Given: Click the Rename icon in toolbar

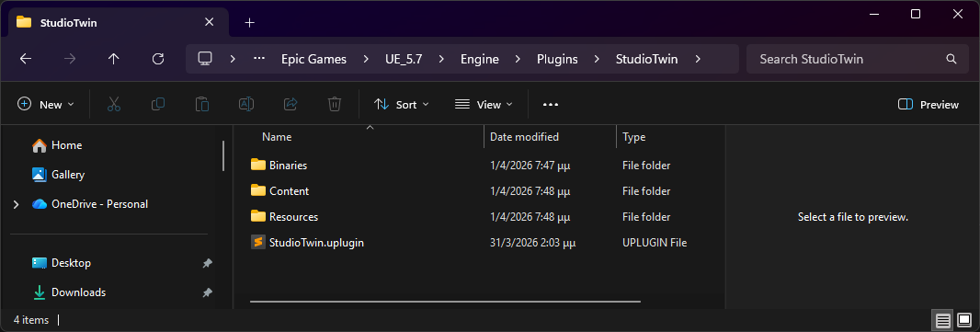Looking at the screenshot, I should coord(246,105).
